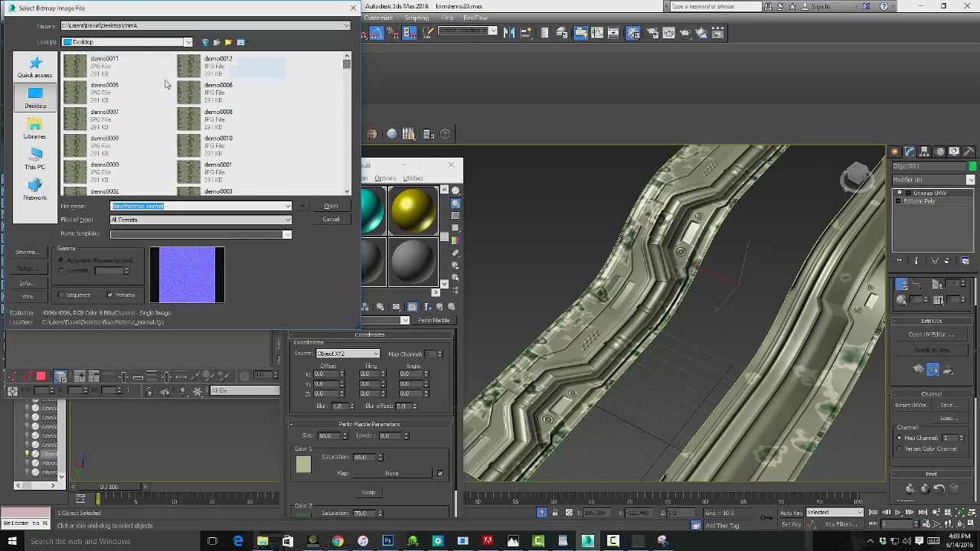The height and width of the screenshot is (551, 980).
Task: Open This PC in dialog sidebar
Action: pos(35,159)
